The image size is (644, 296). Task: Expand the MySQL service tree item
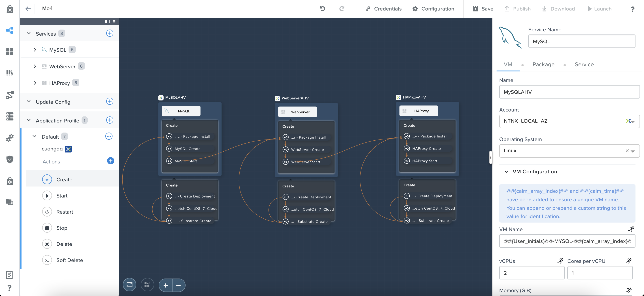[35, 50]
